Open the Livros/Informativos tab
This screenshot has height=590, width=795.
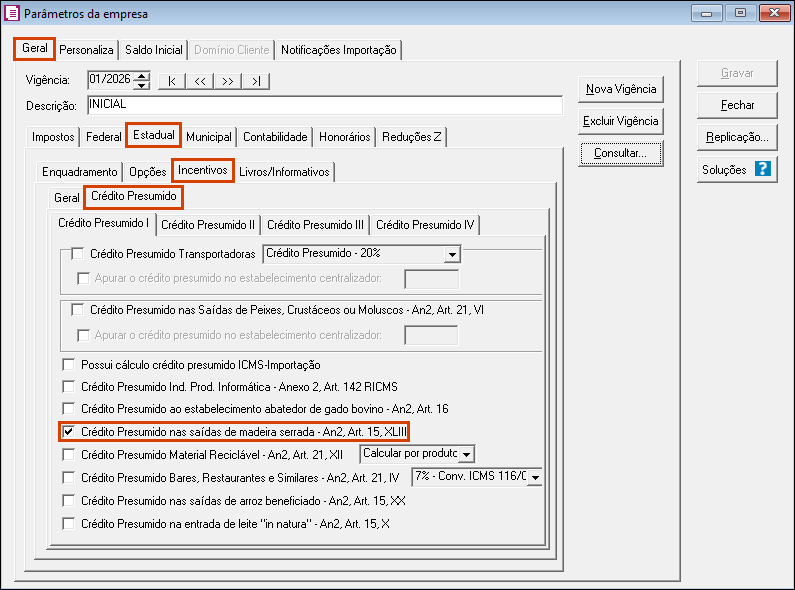[284, 172]
